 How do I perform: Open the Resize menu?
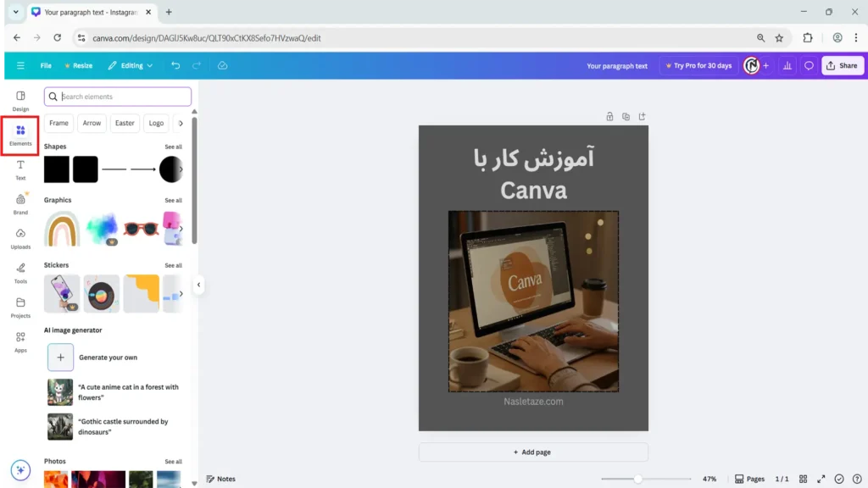(79, 65)
